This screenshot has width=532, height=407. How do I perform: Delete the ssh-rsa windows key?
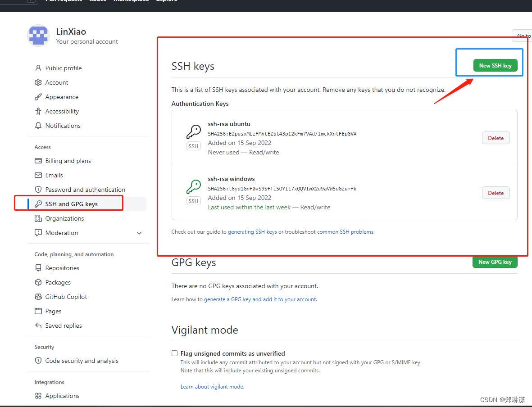496,193
